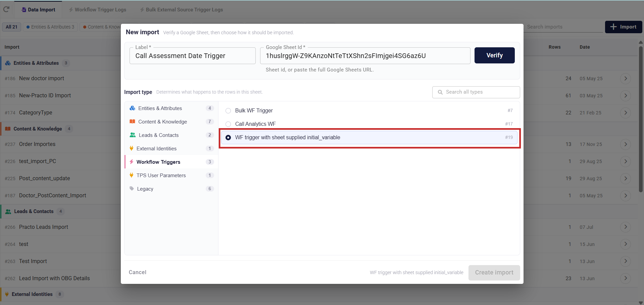
Task: Click Cancel in the New import dialog
Action: tap(138, 272)
